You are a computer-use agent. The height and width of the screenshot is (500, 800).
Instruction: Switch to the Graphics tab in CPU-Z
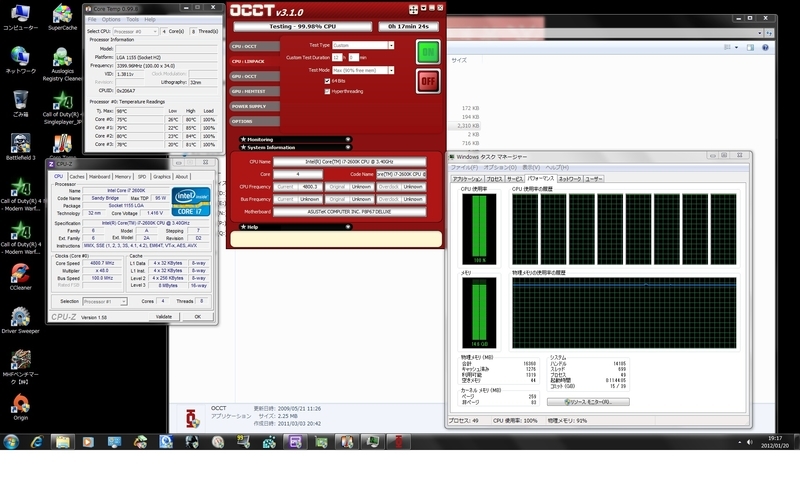pyautogui.click(x=162, y=177)
